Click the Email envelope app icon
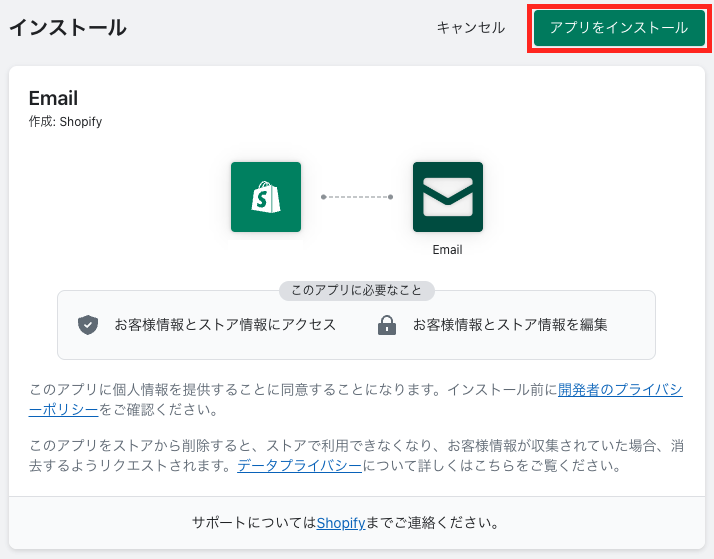714x559 pixels. pos(448,197)
